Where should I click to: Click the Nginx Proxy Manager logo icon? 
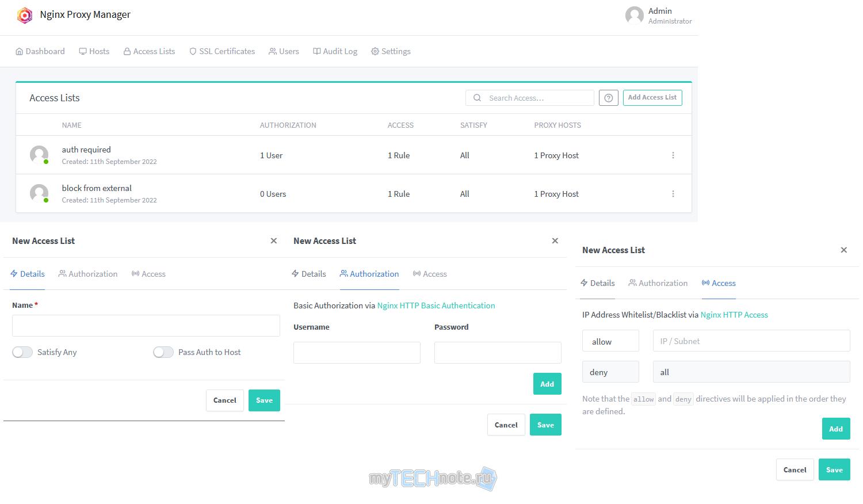pos(25,15)
